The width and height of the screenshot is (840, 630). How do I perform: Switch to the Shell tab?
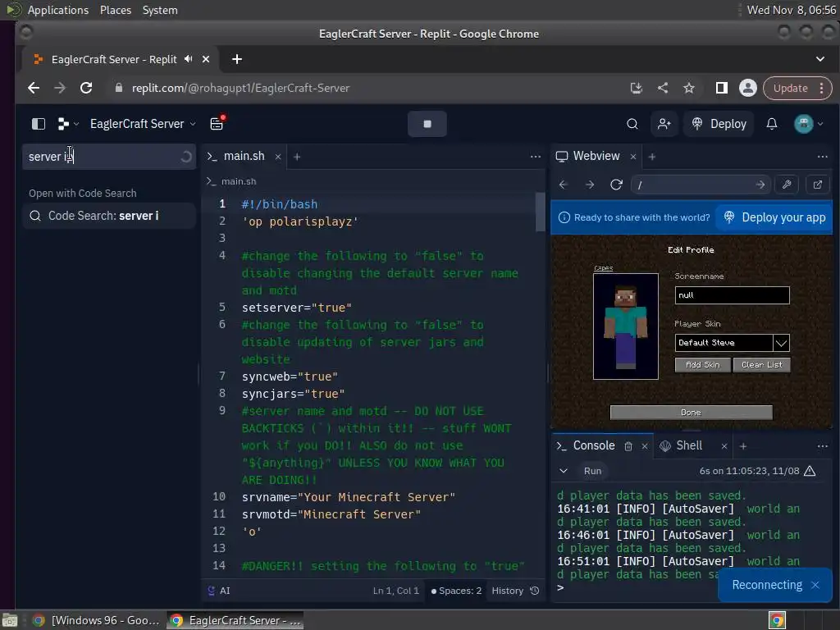click(x=681, y=445)
